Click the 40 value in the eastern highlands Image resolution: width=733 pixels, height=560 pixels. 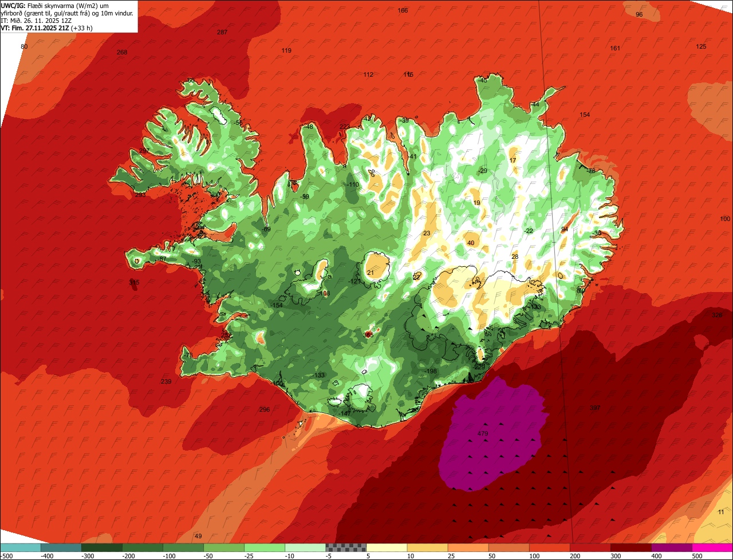(471, 243)
